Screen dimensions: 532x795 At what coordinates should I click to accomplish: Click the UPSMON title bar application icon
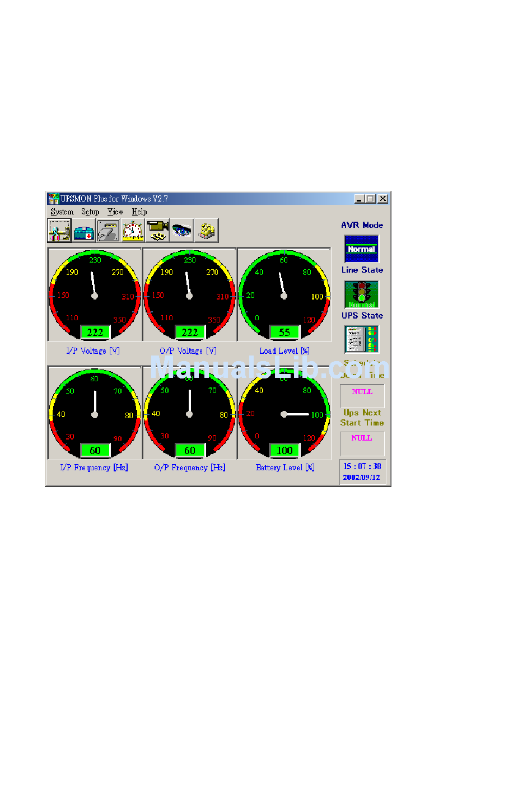click(53, 198)
